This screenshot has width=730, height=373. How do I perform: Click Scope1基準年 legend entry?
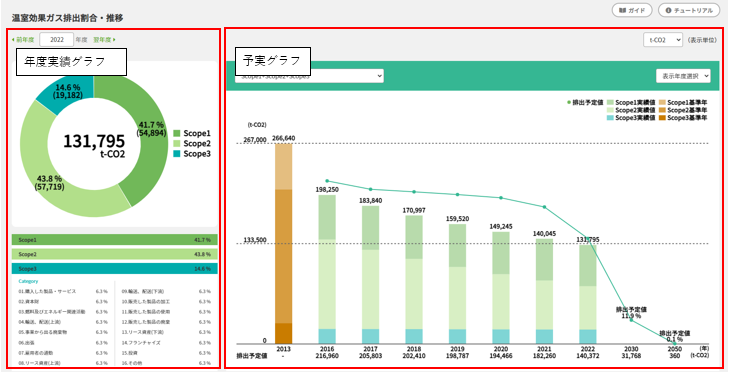pos(683,102)
